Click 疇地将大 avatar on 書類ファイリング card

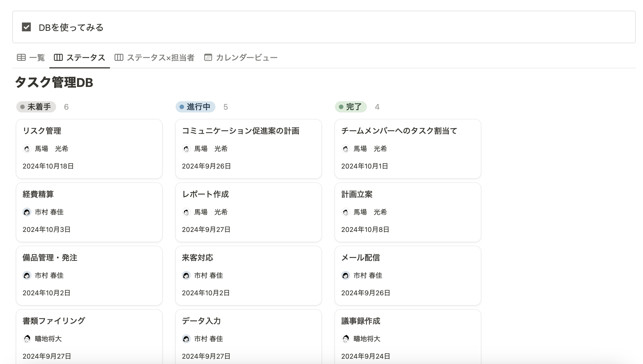27,339
